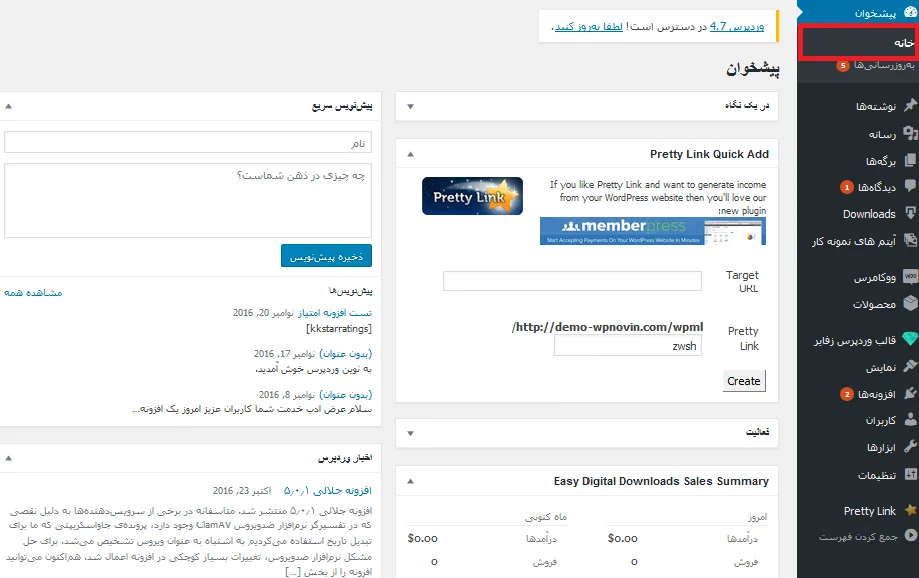Collapse Easy Digital Downloads Sales Summary panel
Image resolution: width=919 pixels, height=578 pixels.
(410, 481)
